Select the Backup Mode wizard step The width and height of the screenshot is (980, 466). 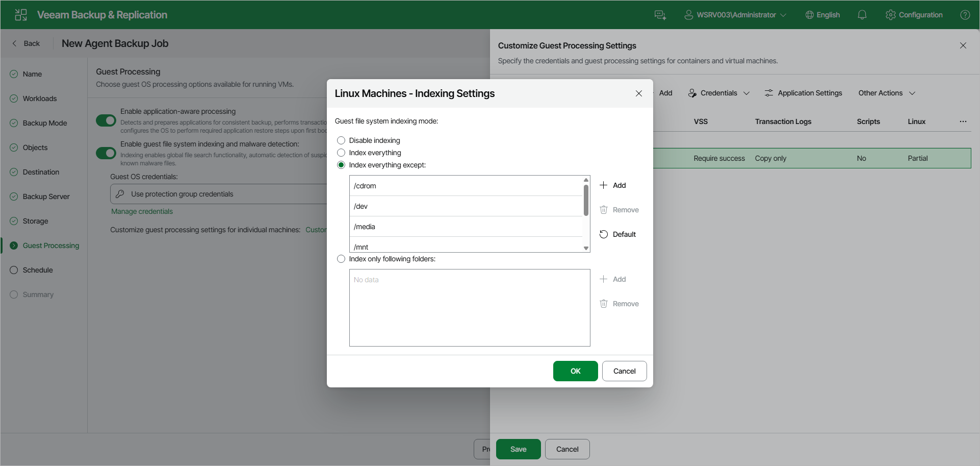[45, 123]
